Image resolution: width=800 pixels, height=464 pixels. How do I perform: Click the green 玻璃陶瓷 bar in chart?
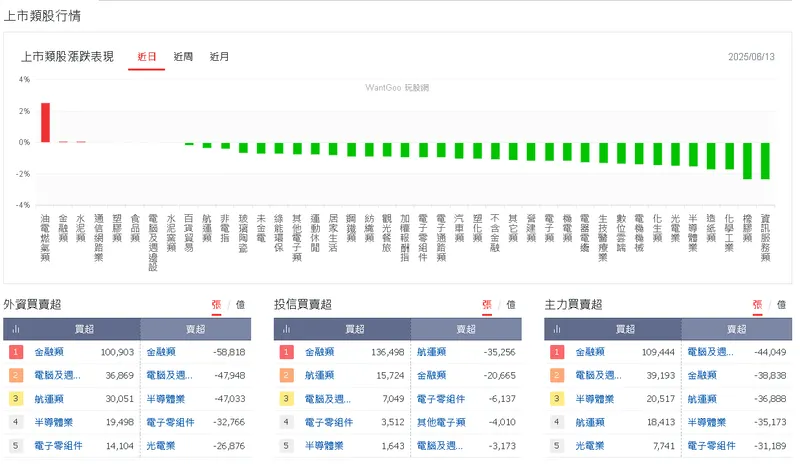pyautogui.click(x=243, y=148)
